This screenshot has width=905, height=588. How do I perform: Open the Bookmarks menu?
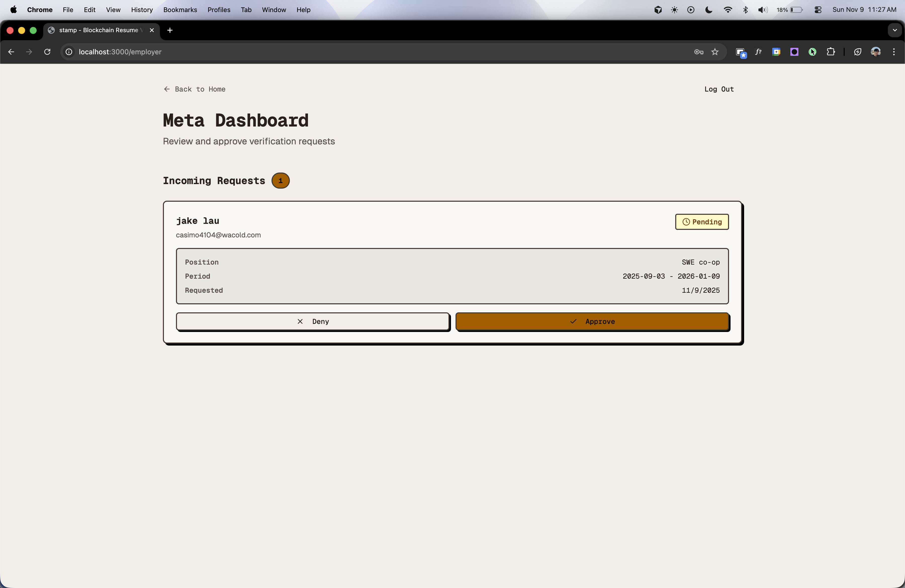pyautogui.click(x=180, y=10)
